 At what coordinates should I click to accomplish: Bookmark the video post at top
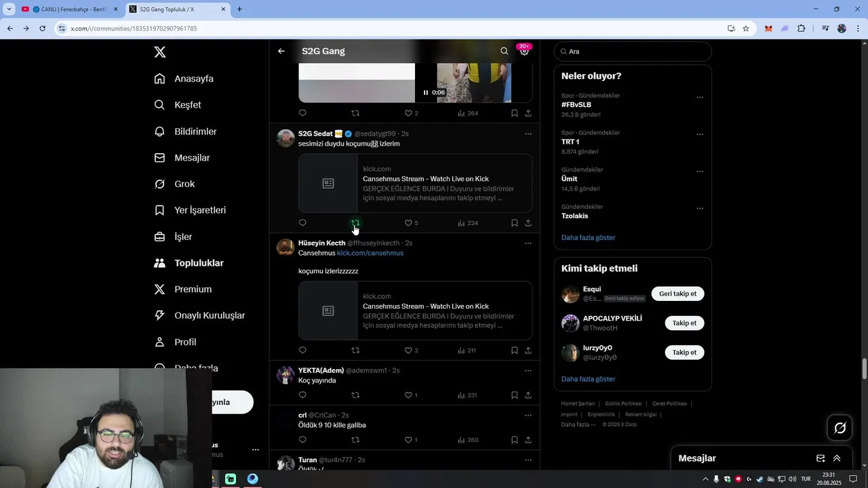coord(514,113)
